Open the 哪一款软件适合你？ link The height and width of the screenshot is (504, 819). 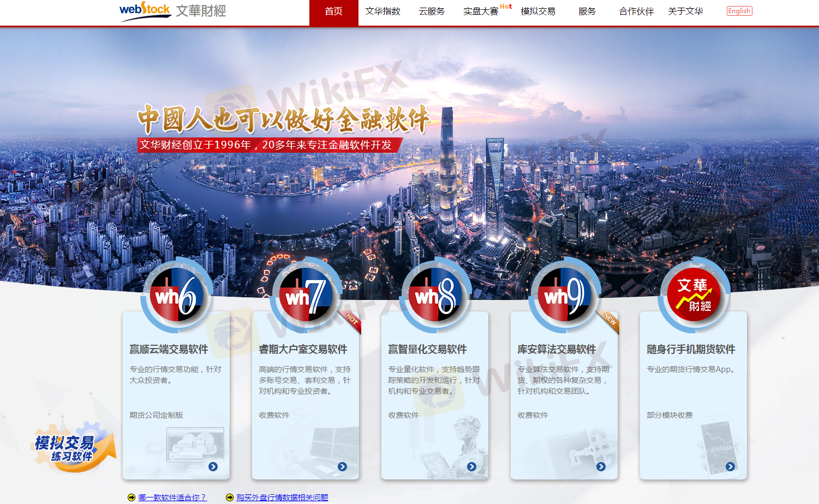172,497
